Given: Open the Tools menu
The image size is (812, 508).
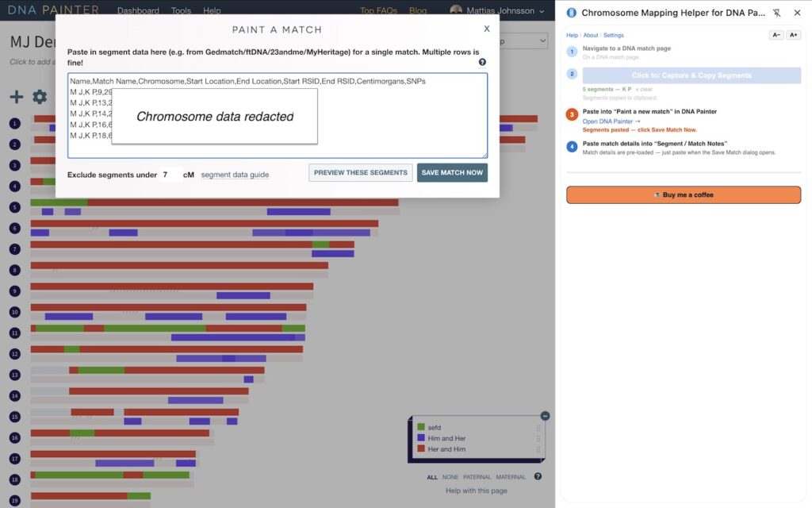Looking at the screenshot, I should pyautogui.click(x=181, y=11).
